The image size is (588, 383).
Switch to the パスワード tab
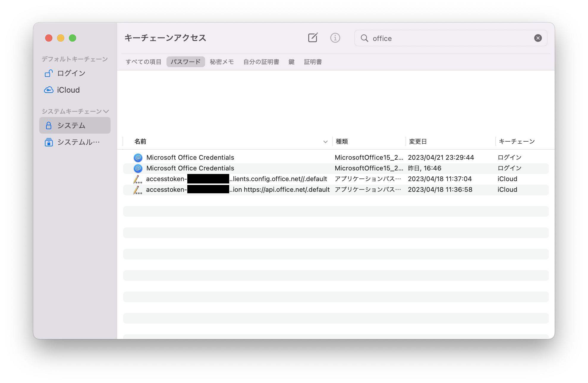pyautogui.click(x=185, y=62)
